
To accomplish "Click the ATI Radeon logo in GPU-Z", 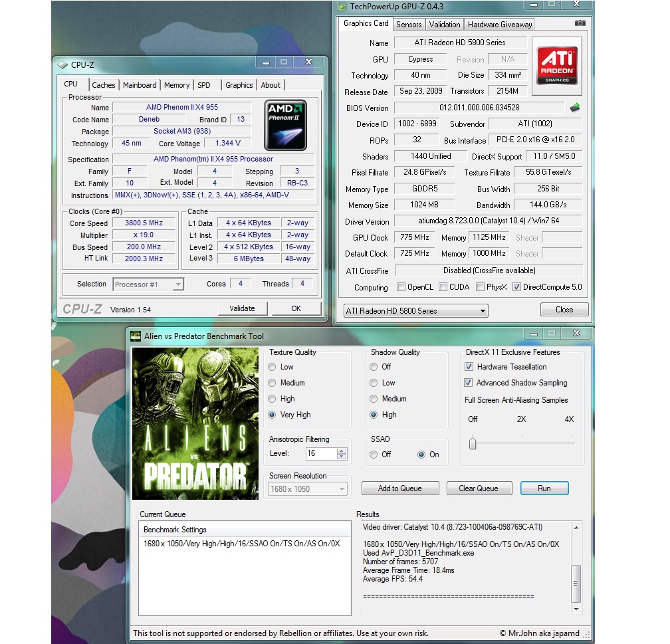I will pyautogui.click(x=557, y=65).
